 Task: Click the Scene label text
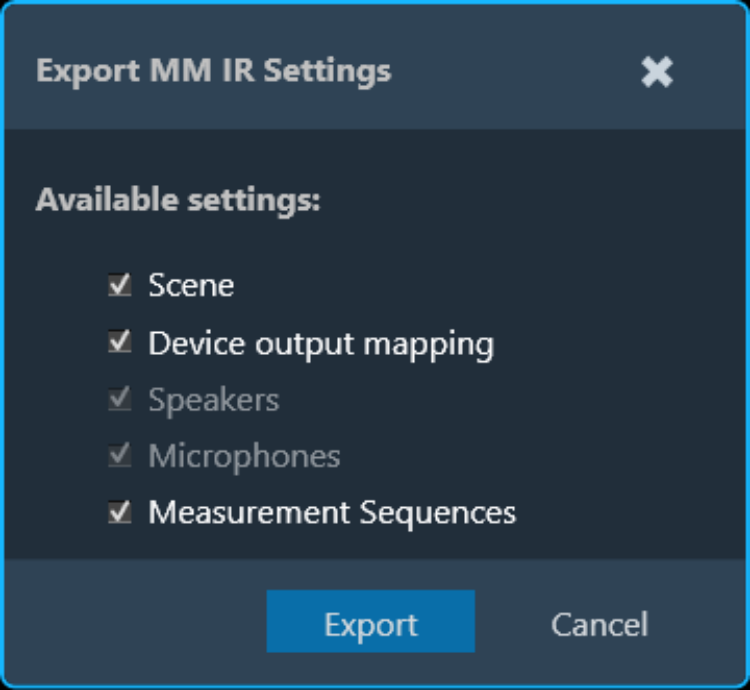tap(191, 286)
